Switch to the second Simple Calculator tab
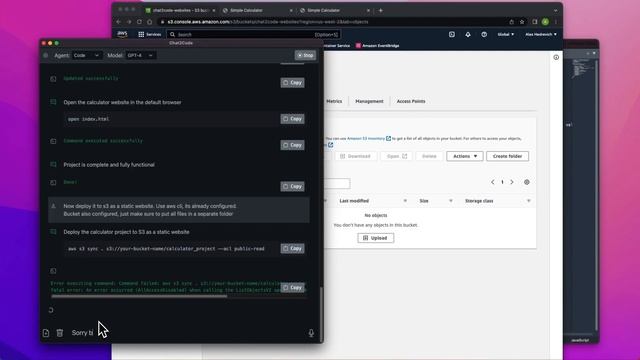Screen dimensions: 640x360 [x=335, y=10]
